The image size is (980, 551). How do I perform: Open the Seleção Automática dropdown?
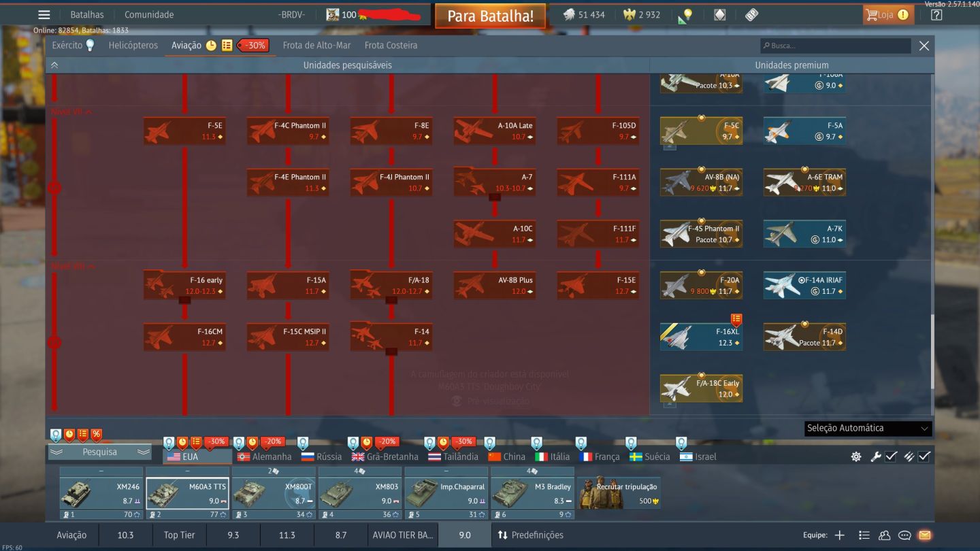868,429
